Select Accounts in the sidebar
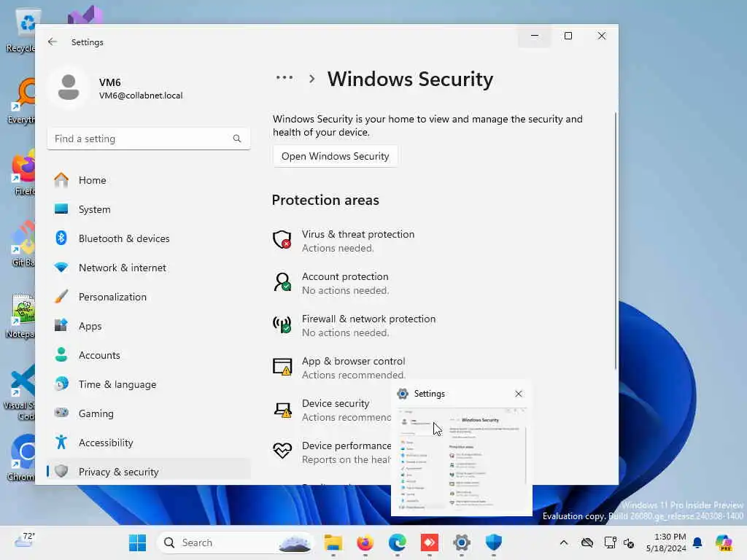Viewport: 747px width, 560px height. [149, 355]
